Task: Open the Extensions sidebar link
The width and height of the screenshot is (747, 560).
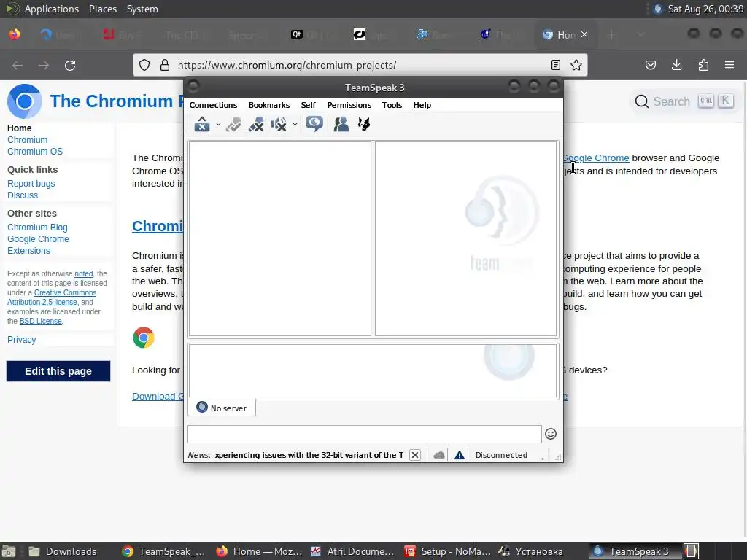Action: click(x=28, y=251)
